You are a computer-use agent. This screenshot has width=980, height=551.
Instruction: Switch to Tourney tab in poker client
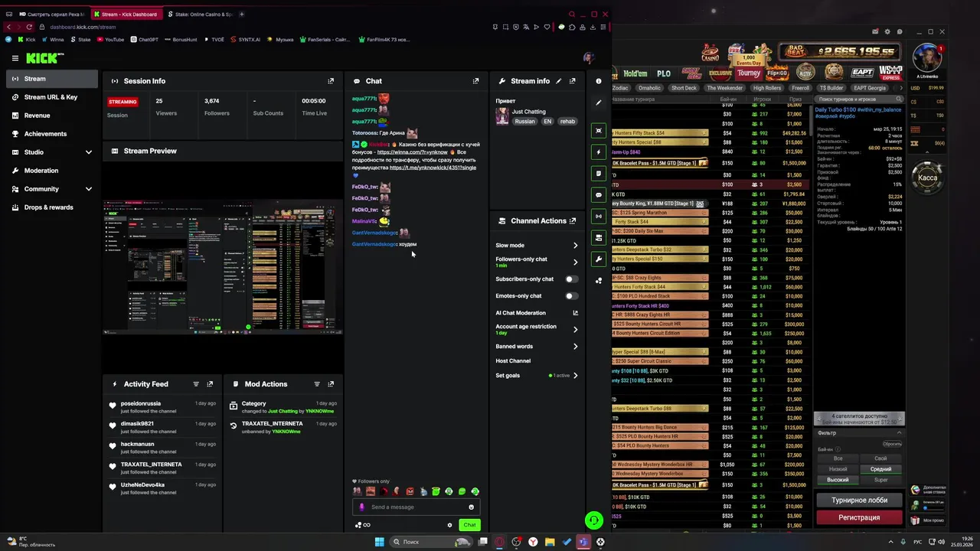pyautogui.click(x=749, y=73)
